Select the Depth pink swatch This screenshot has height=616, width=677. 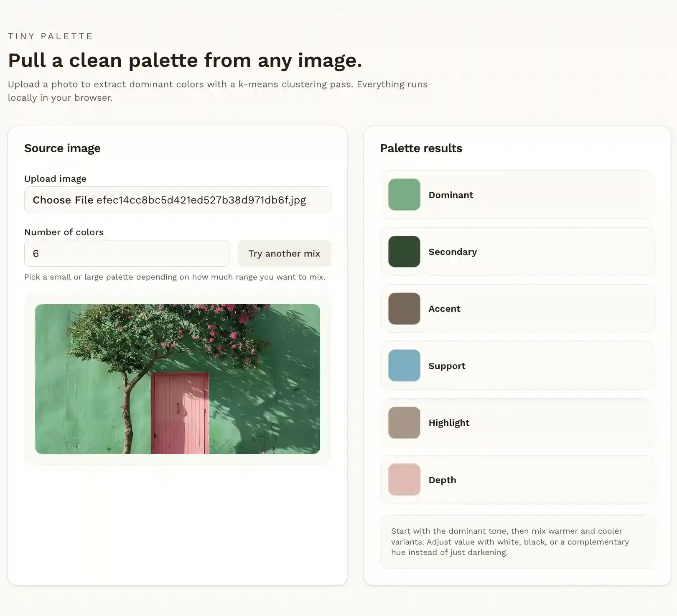403,480
